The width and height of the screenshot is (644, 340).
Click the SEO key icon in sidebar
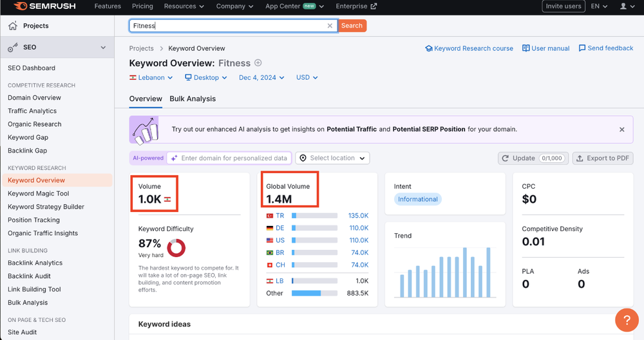(x=13, y=47)
